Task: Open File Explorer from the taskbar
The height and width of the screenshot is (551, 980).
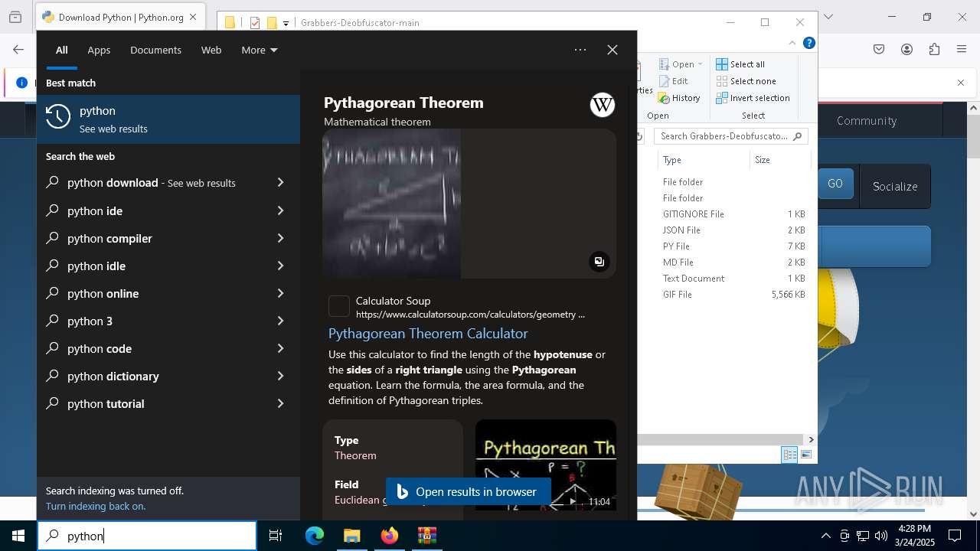Action: click(x=351, y=536)
